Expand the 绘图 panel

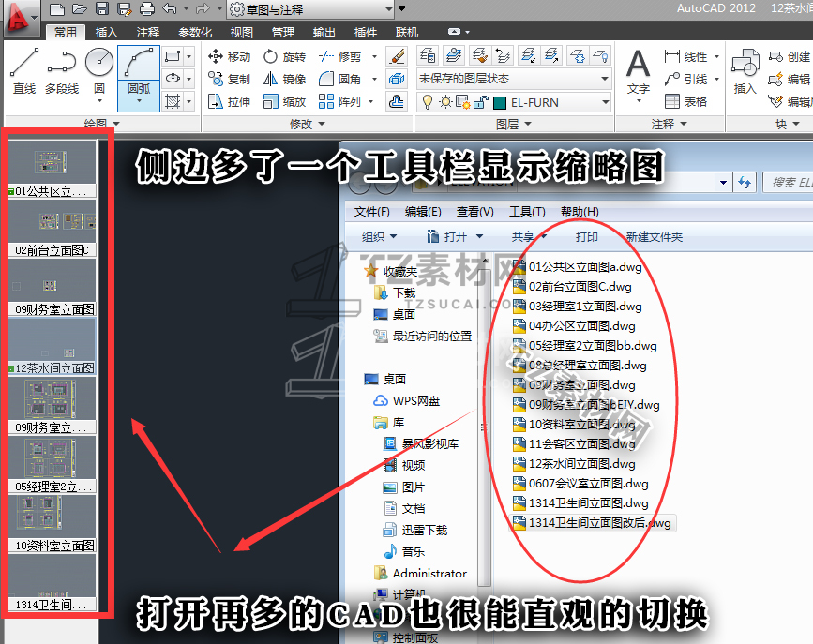click(x=101, y=124)
